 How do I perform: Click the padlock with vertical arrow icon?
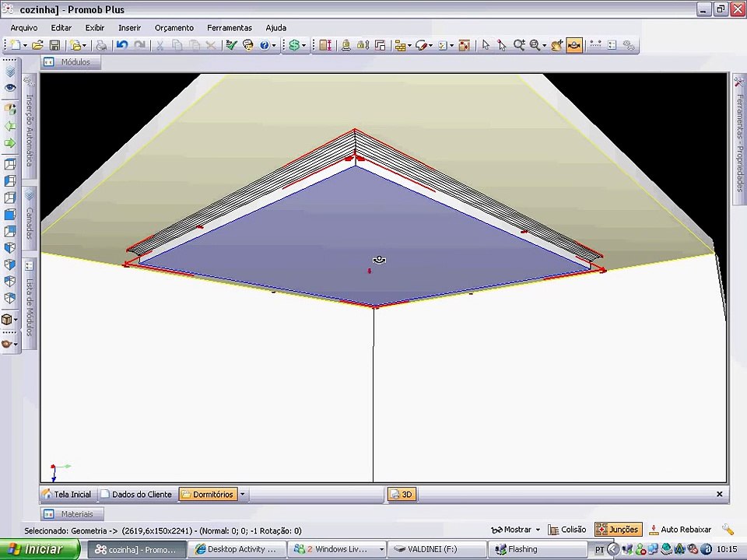363,45
